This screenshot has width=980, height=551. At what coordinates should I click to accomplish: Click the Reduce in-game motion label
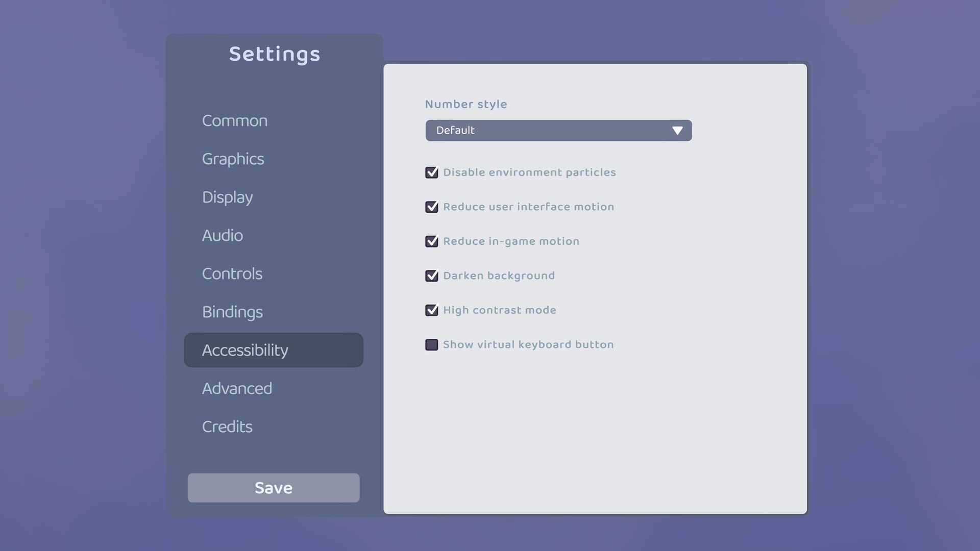point(511,241)
